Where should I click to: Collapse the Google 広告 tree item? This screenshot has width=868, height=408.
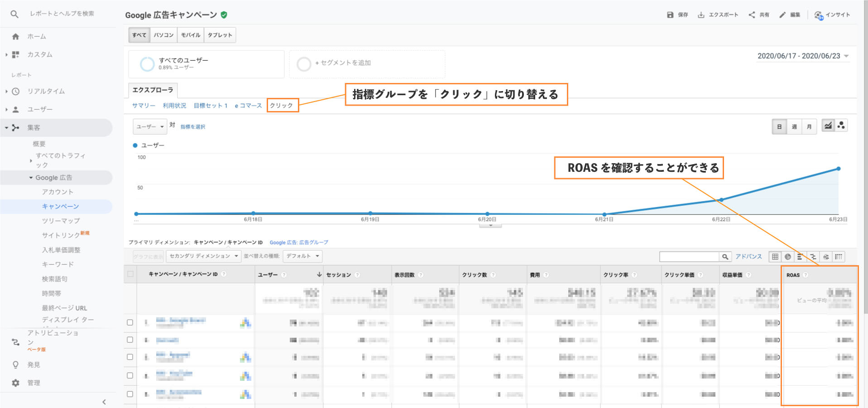pos(31,178)
